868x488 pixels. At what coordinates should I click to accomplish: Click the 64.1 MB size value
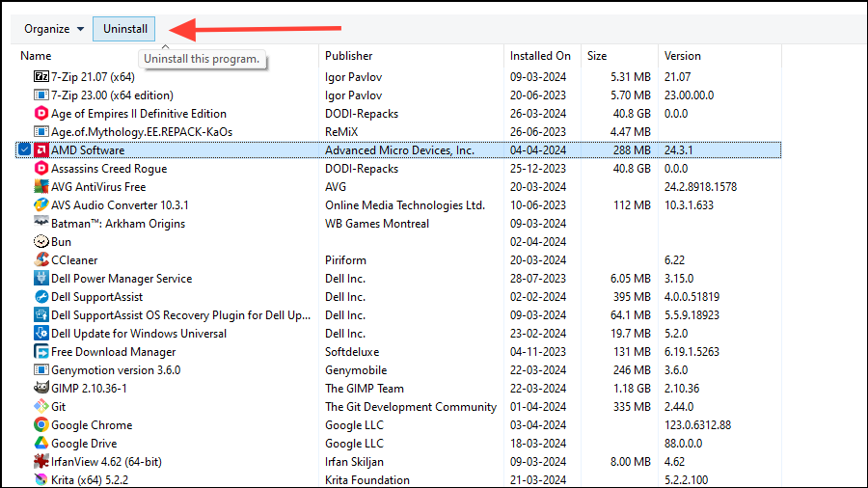pyautogui.click(x=631, y=315)
